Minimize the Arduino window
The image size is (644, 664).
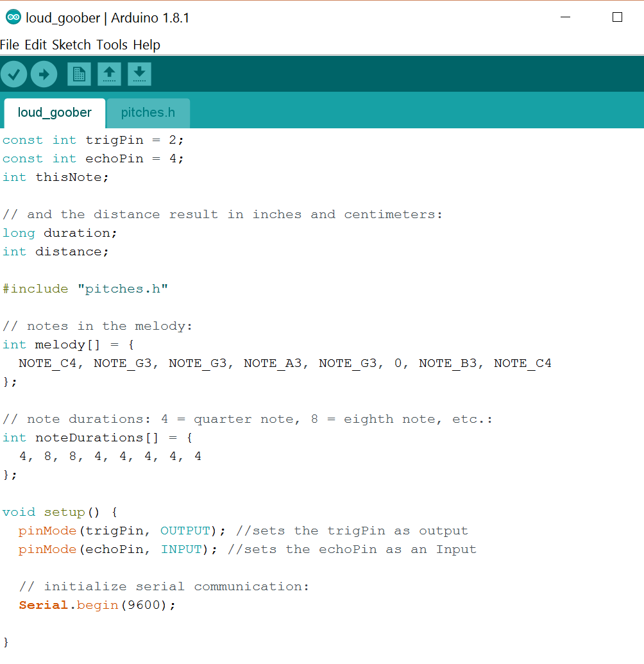565,17
